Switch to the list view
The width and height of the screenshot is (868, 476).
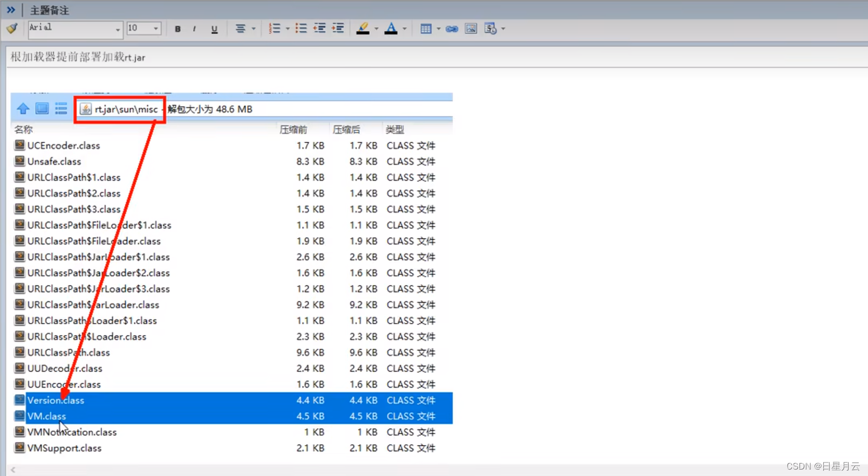pos(61,108)
